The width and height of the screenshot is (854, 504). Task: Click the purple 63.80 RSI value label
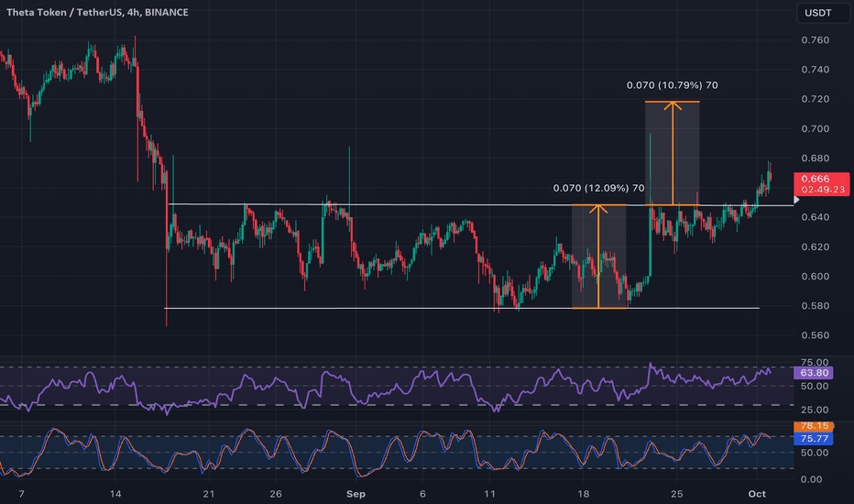[813, 373]
